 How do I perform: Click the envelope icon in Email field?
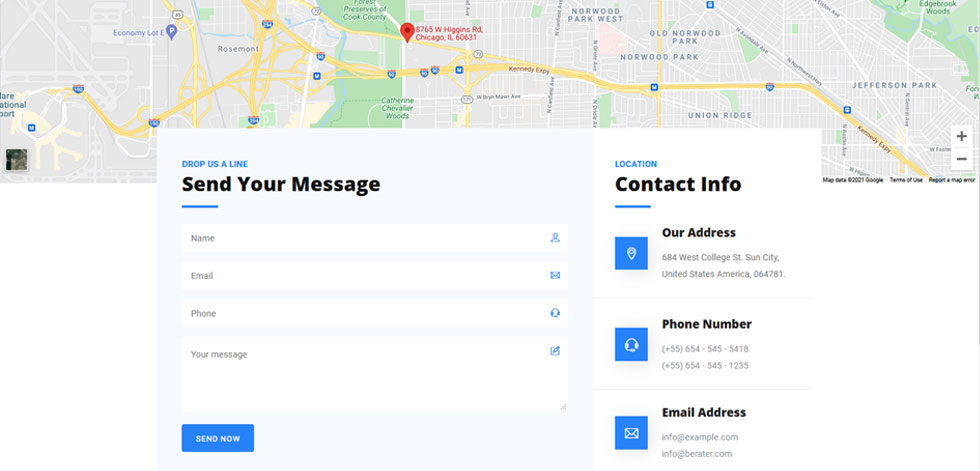coord(555,275)
